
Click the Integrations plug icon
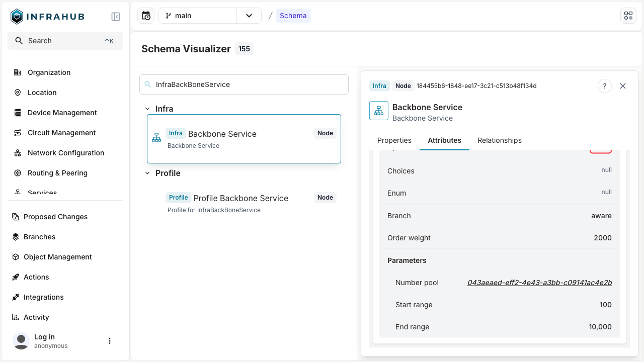pos(16,297)
